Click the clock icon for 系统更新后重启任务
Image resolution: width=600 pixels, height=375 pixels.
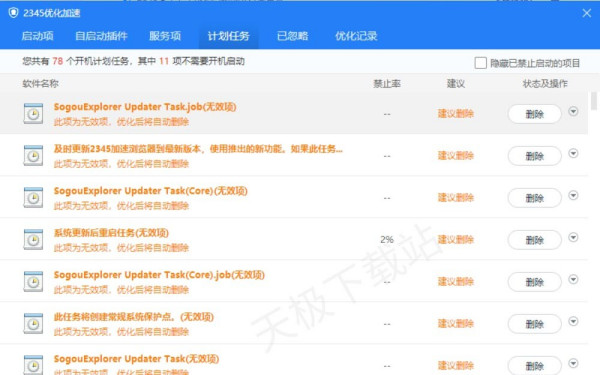click(33, 240)
